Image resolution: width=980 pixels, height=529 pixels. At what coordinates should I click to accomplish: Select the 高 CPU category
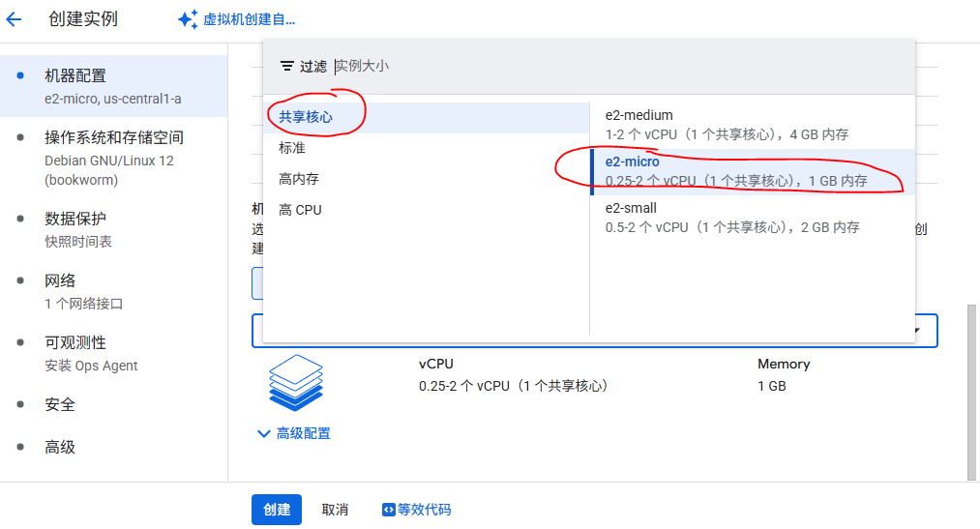427,210
